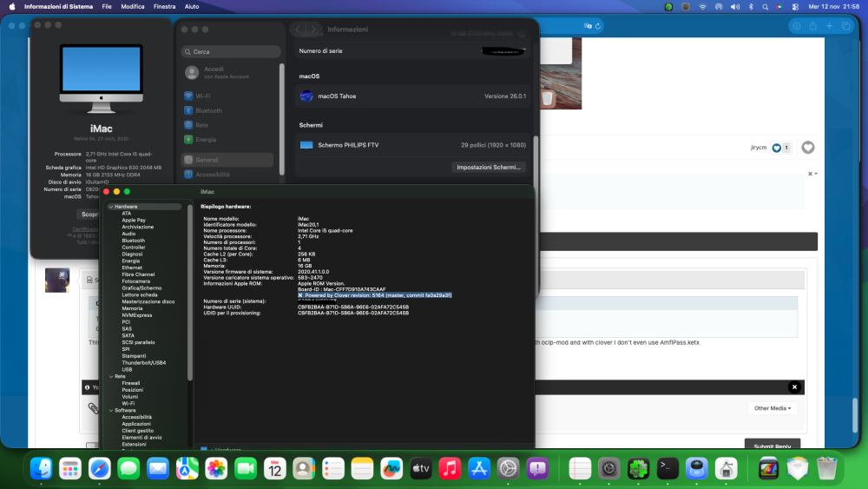Open Notes app in Dock

click(362, 468)
